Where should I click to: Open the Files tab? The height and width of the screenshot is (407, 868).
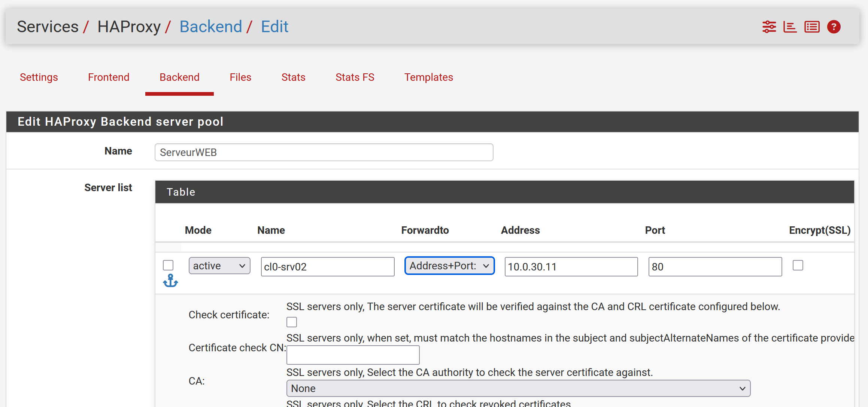pos(240,77)
